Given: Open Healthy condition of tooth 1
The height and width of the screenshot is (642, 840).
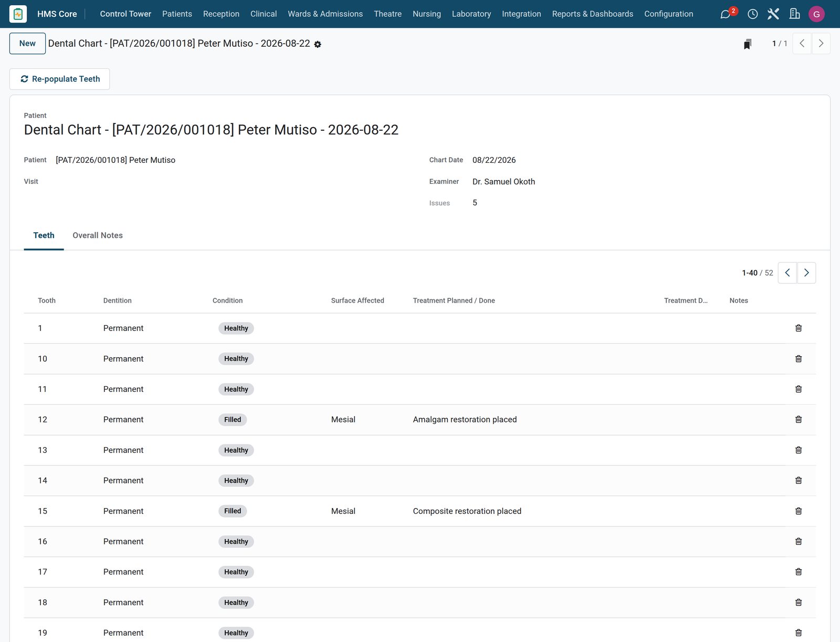Looking at the screenshot, I should click(x=236, y=328).
